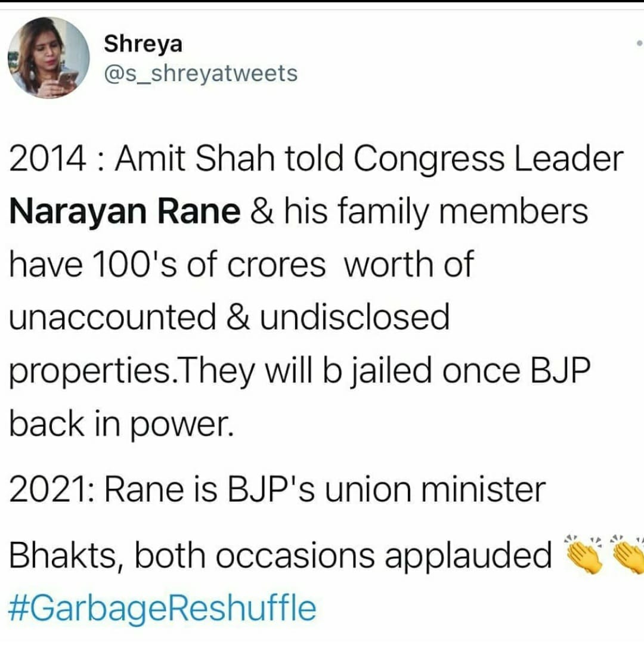This screenshot has height=645, width=644.
Task: Click the year 2021 in the tweet
Action: (x=45, y=490)
